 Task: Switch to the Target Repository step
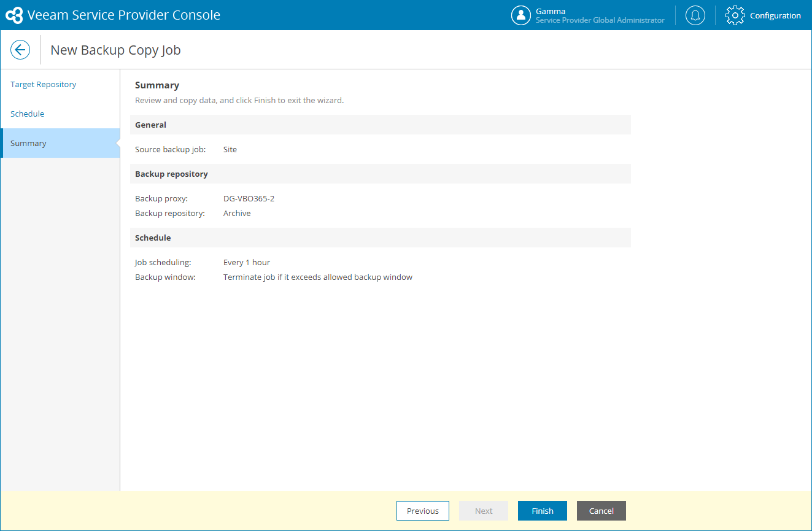point(44,84)
